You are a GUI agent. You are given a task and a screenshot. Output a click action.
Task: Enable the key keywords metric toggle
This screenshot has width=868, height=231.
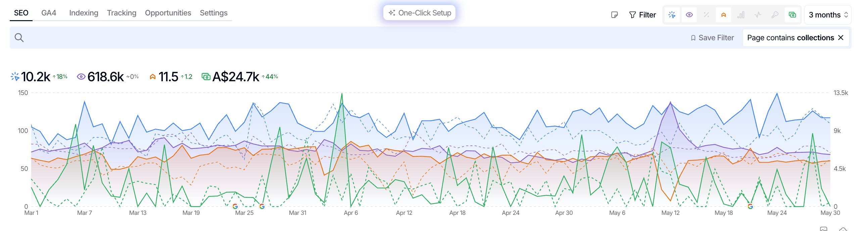775,15
